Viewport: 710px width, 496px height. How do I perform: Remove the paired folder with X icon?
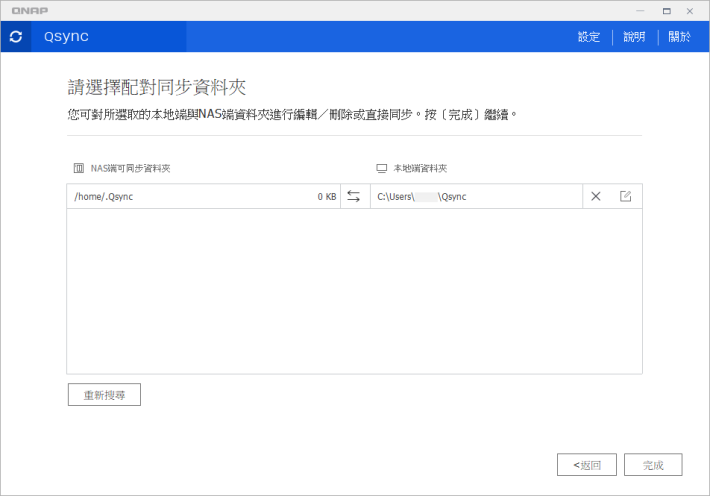click(x=596, y=196)
